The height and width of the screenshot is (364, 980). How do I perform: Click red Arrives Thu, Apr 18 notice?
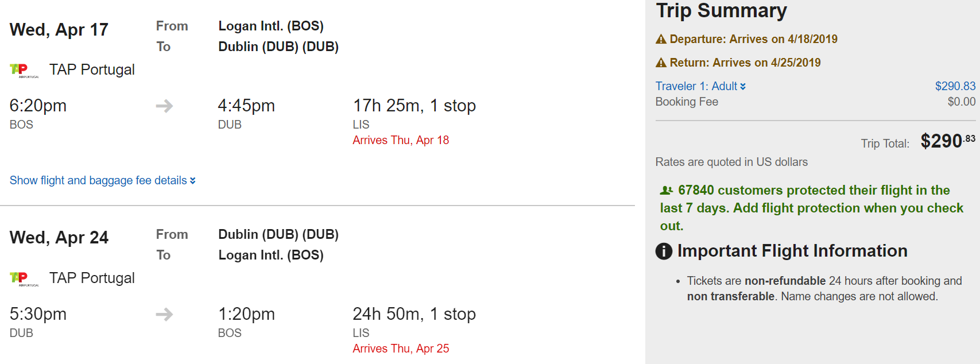(401, 140)
